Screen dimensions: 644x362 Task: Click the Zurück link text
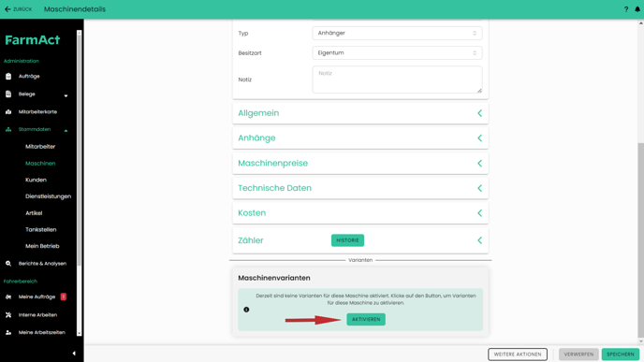[22, 9]
